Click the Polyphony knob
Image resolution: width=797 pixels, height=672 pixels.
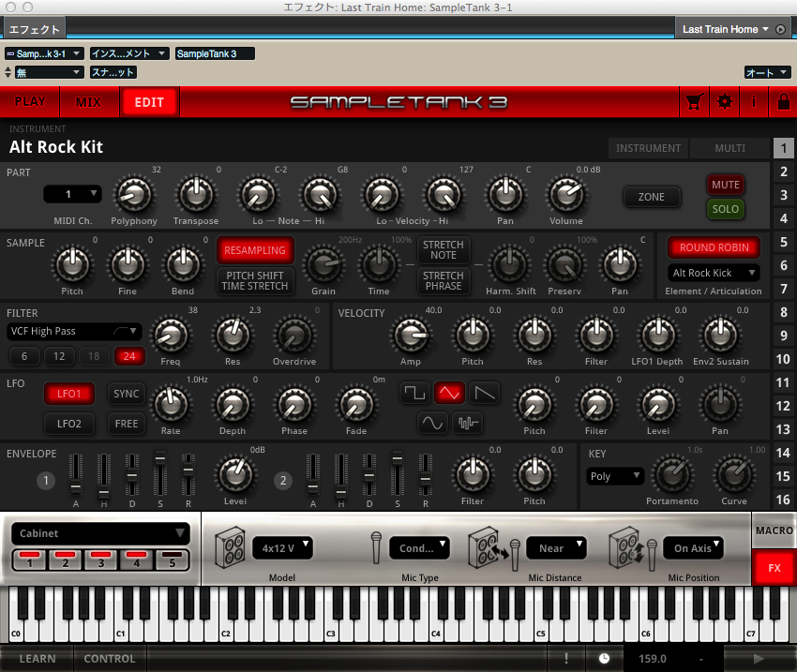pyautogui.click(x=134, y=195)
